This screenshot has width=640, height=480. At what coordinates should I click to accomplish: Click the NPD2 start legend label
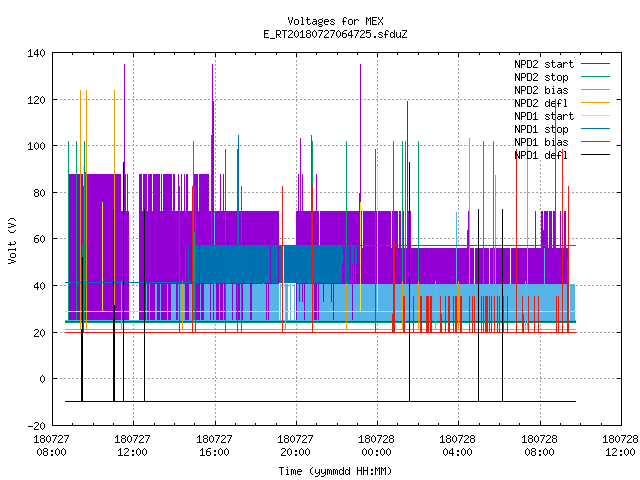pyautogui.click(x=544, y=64)
